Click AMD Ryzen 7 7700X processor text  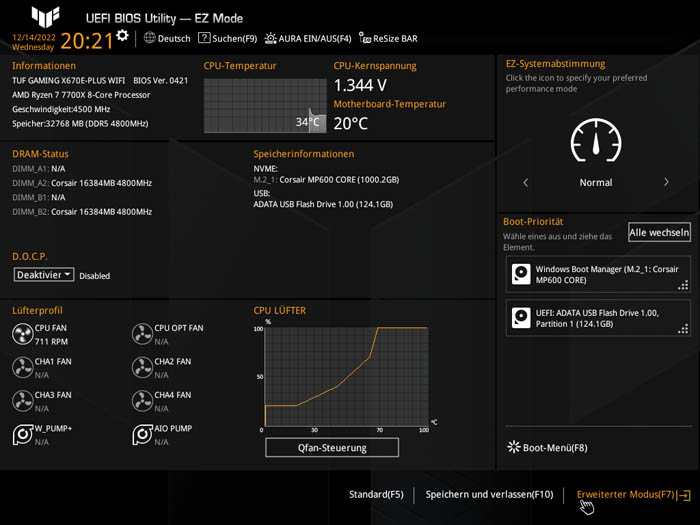[81, 95]
